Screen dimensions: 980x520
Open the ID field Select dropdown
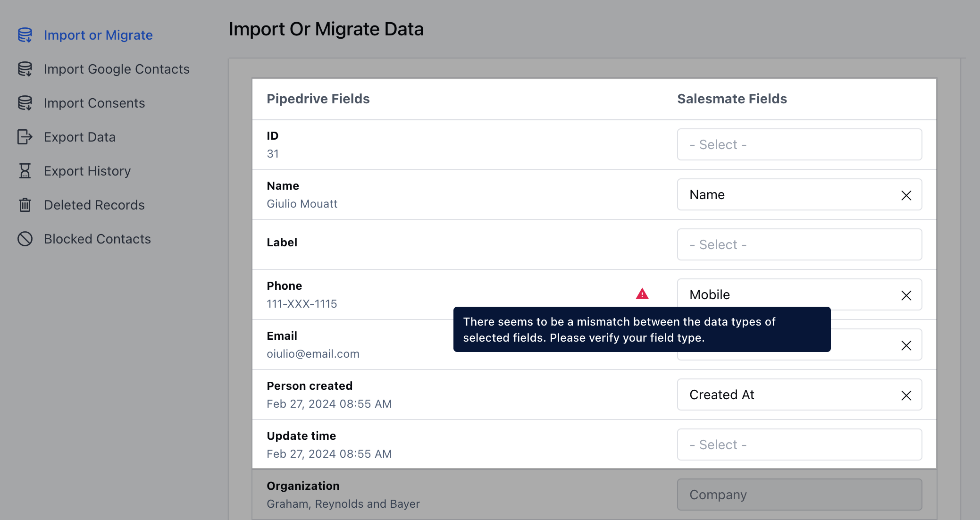point(799,144)
